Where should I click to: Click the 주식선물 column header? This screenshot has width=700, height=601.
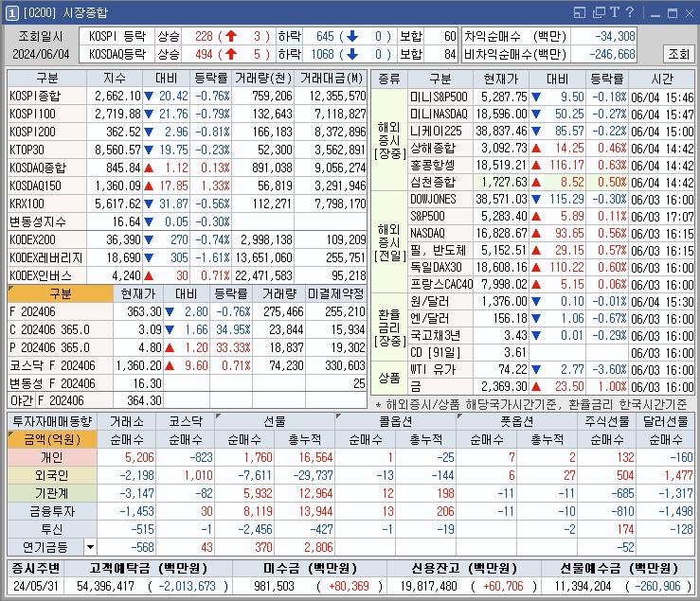pyautogui.click(x=606, y=421)
